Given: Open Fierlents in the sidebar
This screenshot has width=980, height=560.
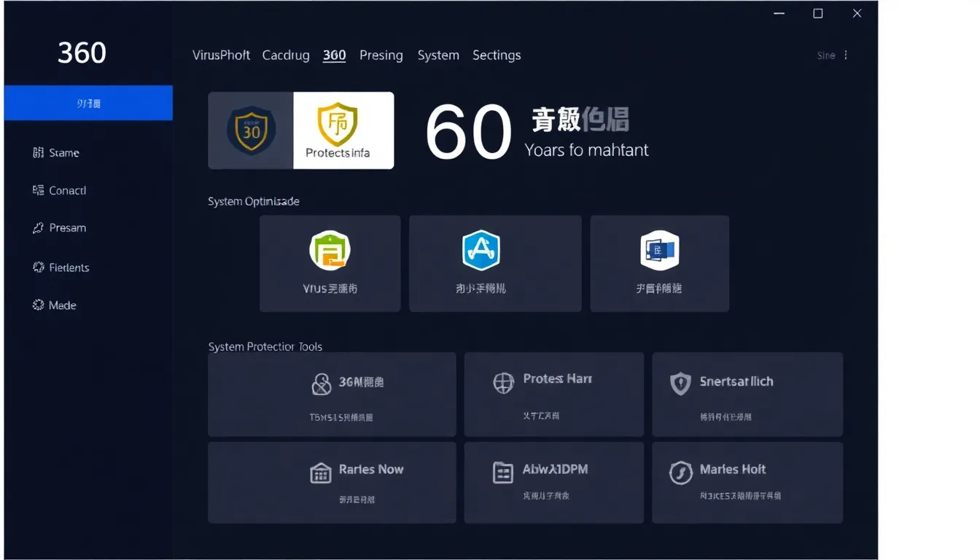Looking at the screenshot, I should tap(69, 268).
